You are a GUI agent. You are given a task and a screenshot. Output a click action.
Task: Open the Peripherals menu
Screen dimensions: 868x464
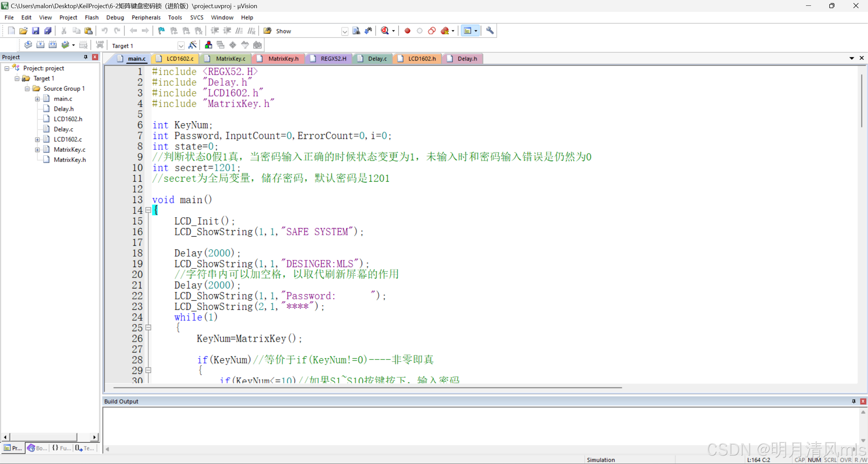point(146,17)
